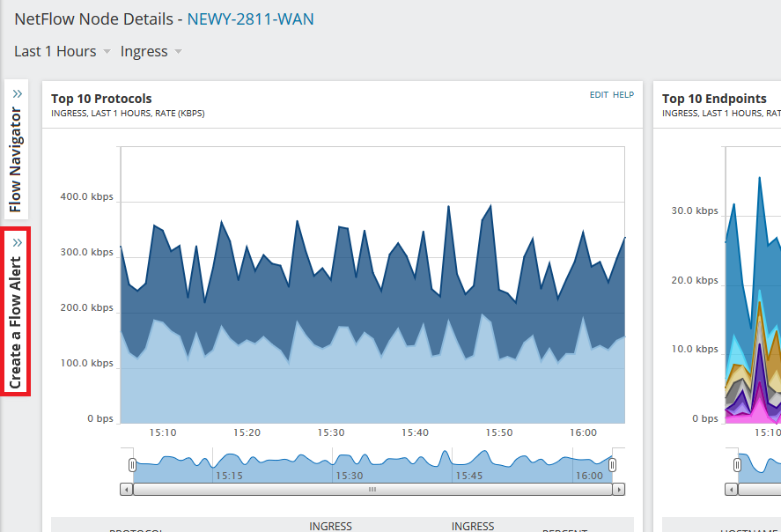Open the Flow Navigator side tab
This screenshot has height=532, width=781.
pyautogui.click(x=16, y=160)
